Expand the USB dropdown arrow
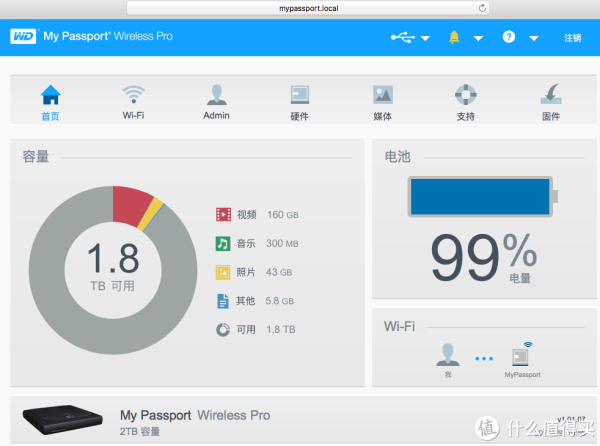The height and width of the screenshot is (446, 600). point(425,38)
